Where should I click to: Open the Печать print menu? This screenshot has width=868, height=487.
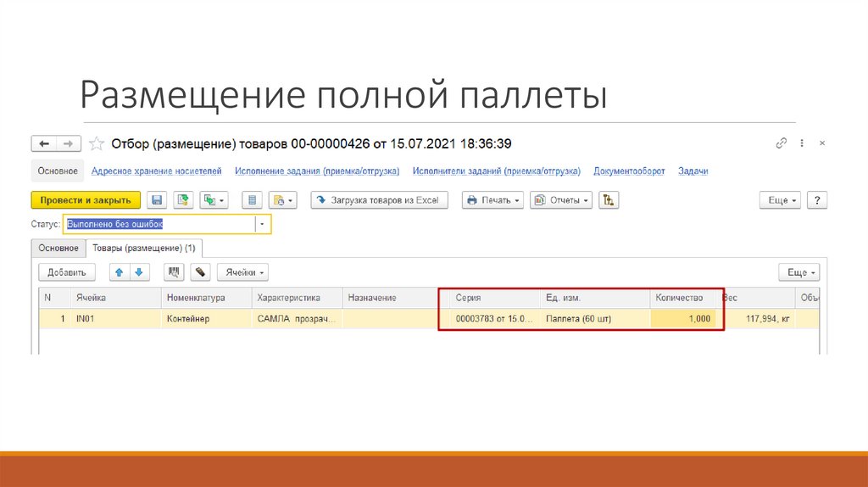click(x=493, y=200)
